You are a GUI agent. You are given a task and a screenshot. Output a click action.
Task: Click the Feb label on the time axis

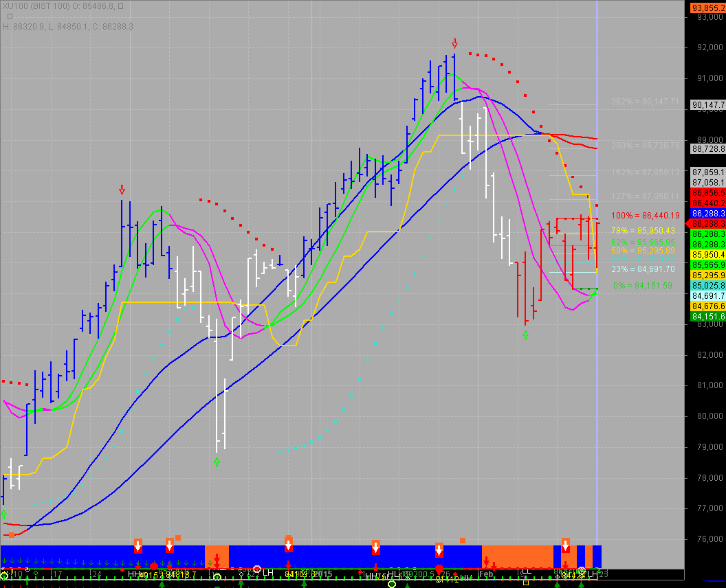[x=486, y=574]
